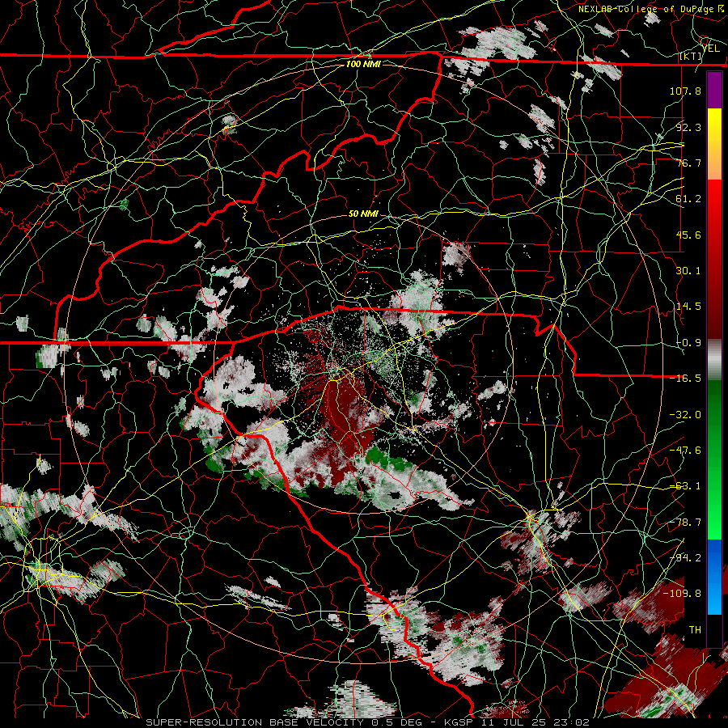Click the 45.6 velocity scale value
Screen dimensions: 728x728
688,235
